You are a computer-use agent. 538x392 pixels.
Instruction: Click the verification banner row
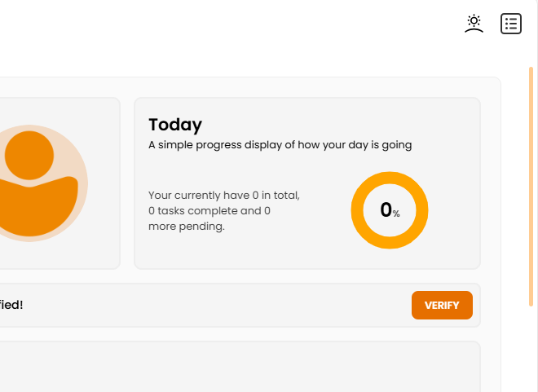(240, 306)
